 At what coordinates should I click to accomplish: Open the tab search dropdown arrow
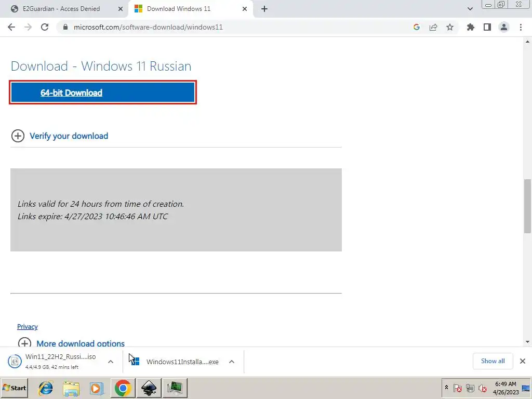470,9
